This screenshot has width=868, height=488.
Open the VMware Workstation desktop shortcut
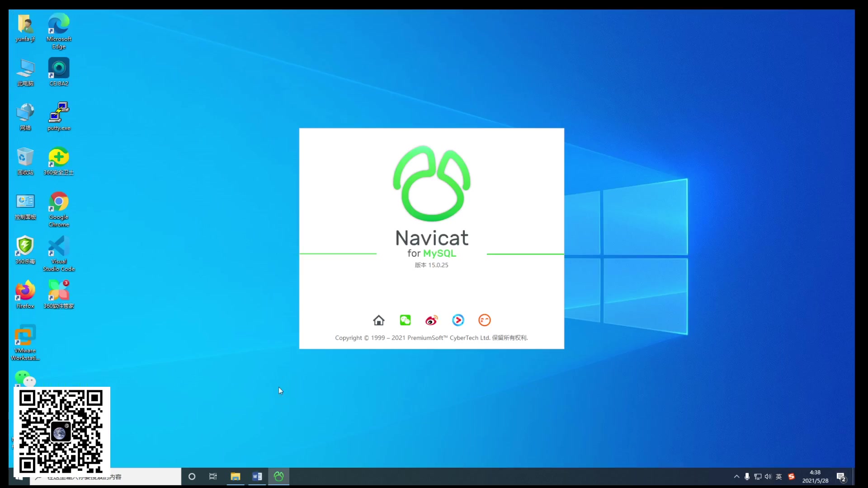point(25,343)
